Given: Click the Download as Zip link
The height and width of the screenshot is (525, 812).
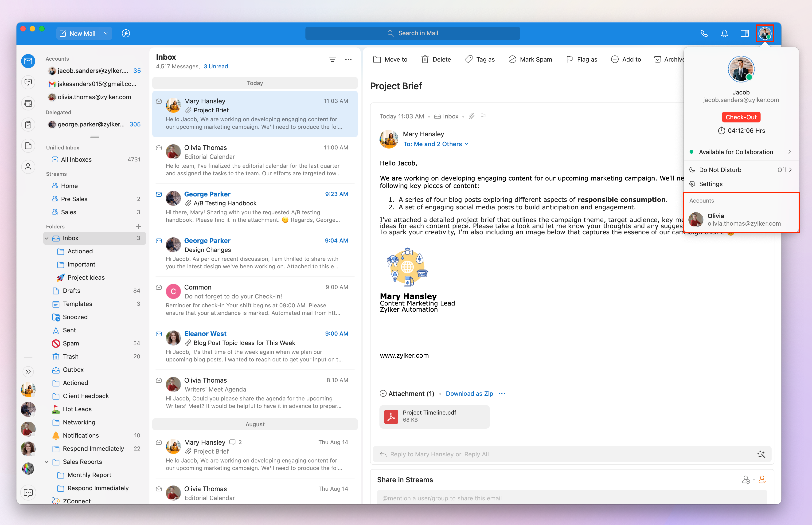Looking at the screenshot, I should tap(469, 394).
